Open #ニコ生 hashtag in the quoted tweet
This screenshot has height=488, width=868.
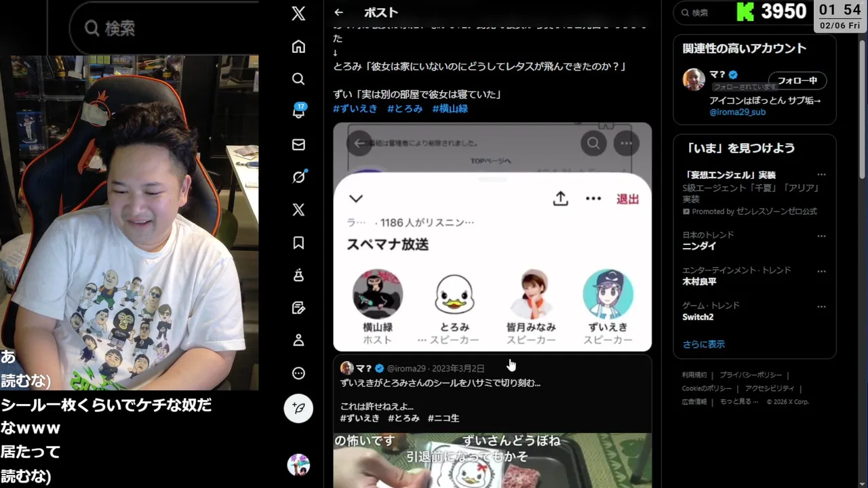pos(443,418)
